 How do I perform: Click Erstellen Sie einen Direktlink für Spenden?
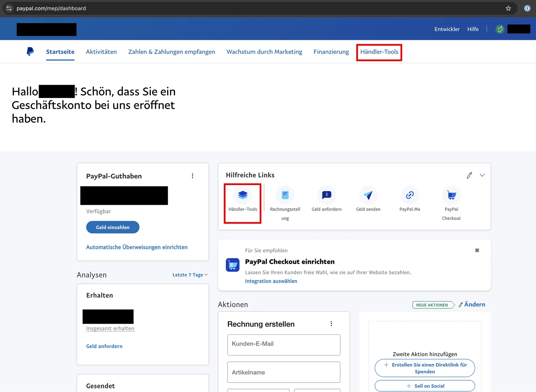click(425, 368)
